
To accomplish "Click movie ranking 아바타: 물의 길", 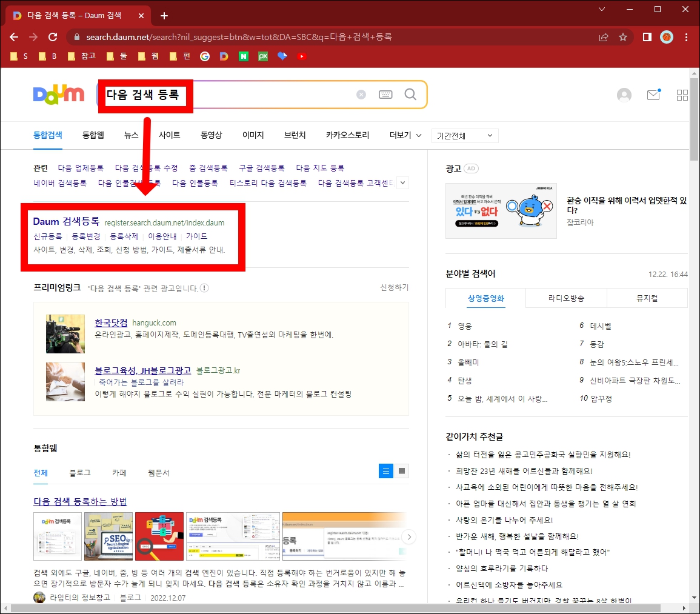I will coord(482,344).
